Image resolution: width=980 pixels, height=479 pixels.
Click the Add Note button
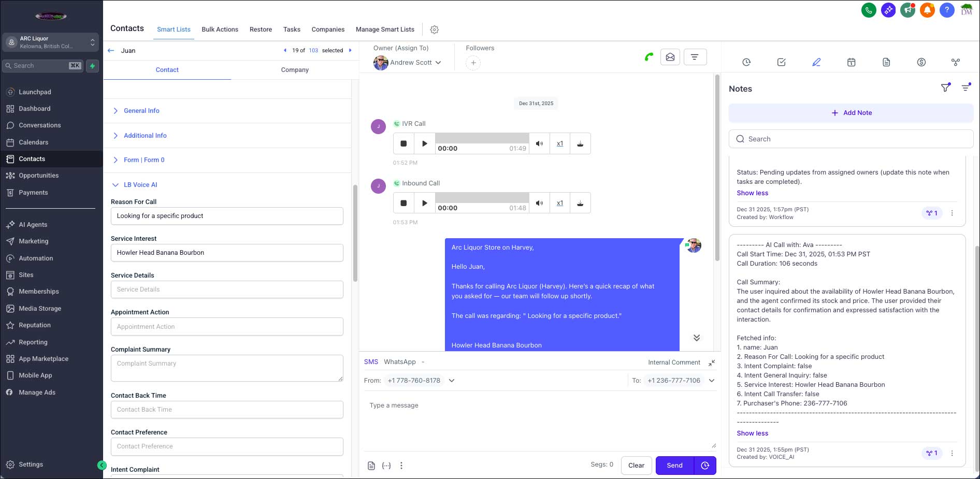point(851,112)
